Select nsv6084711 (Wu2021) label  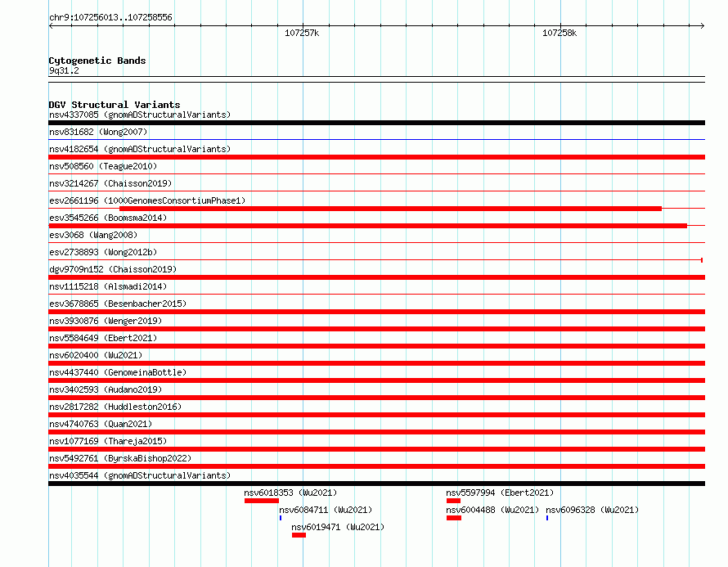[x=326, y=510]
